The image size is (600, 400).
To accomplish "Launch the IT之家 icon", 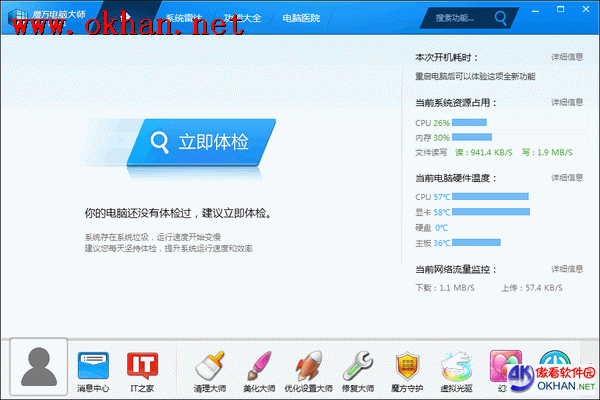I will pos(142,372).
